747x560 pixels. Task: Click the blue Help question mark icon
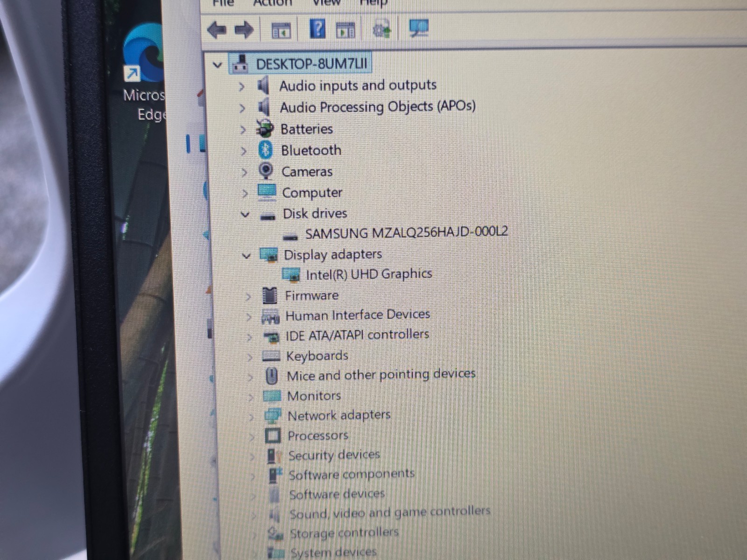(x=317, y=29)
